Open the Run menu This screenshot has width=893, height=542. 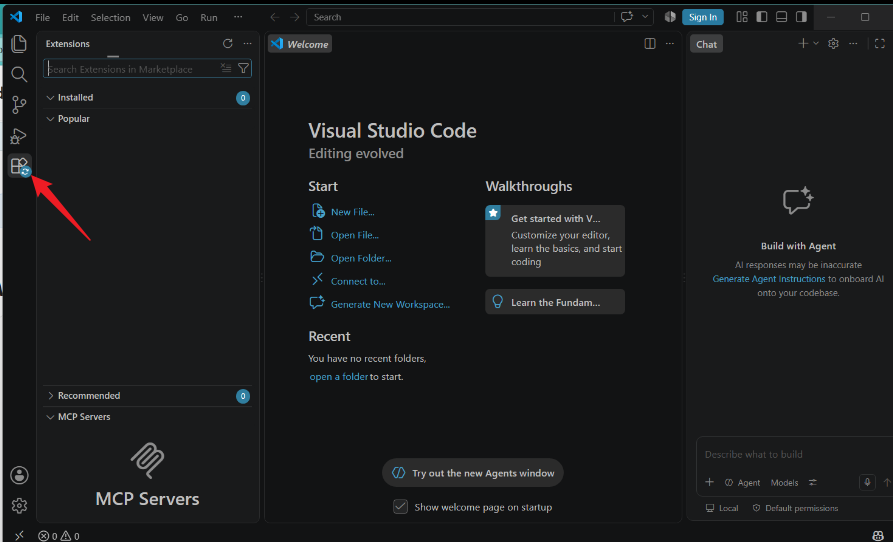pyautogui.click(x=209, y=18)
